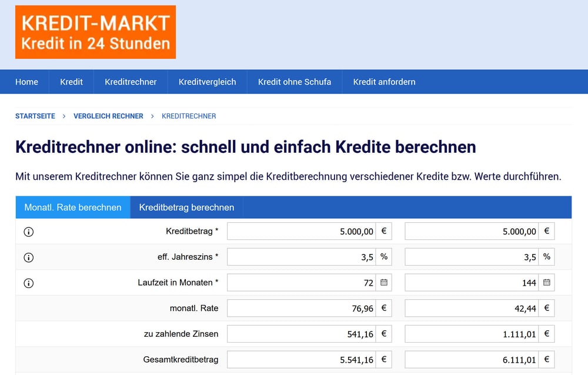Screen dimensions: 588x375
Task: Click the 'eff. Jahreszins *' row label
Action: click(x=188, y=257)
